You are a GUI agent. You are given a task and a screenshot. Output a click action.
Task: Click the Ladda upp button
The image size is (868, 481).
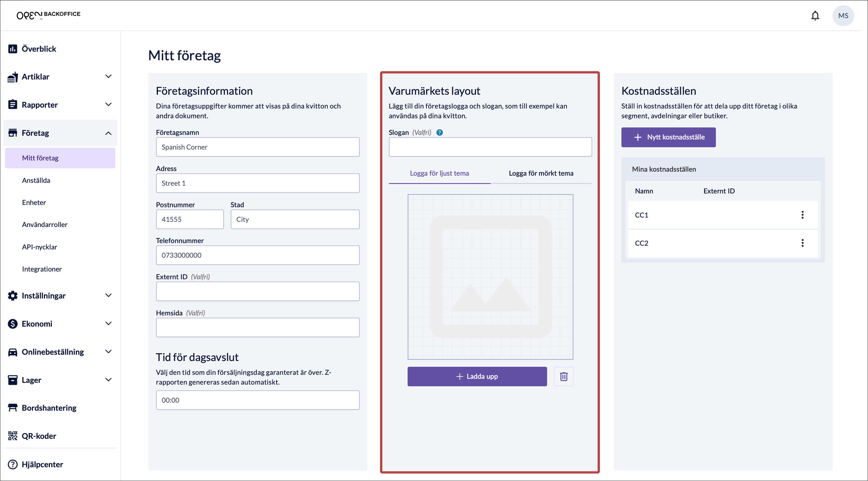coord(477,376)
